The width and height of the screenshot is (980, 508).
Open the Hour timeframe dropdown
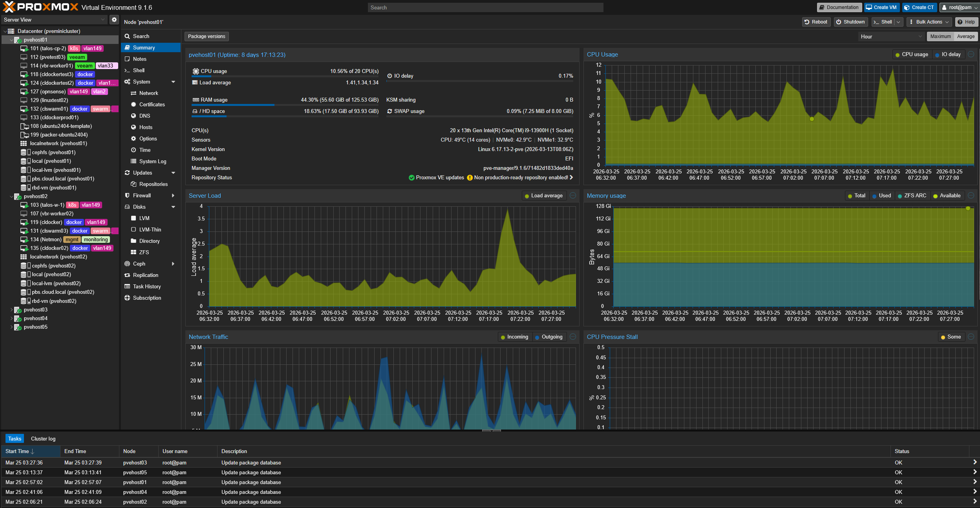[x=891, y=36]
